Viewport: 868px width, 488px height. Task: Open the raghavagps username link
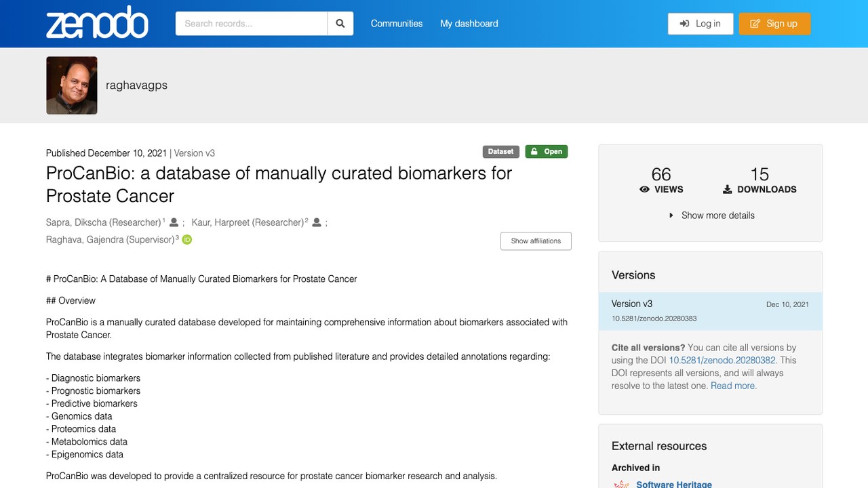tap(136, 85)
